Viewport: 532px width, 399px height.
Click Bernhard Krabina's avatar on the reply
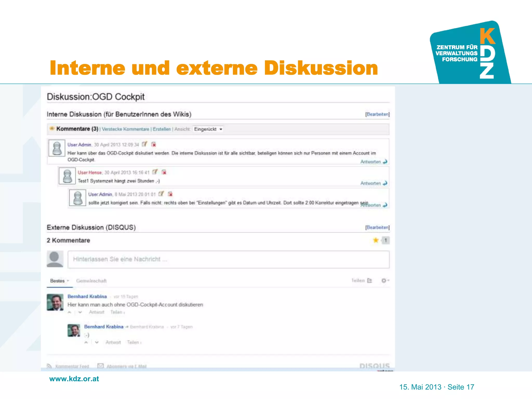74,330
